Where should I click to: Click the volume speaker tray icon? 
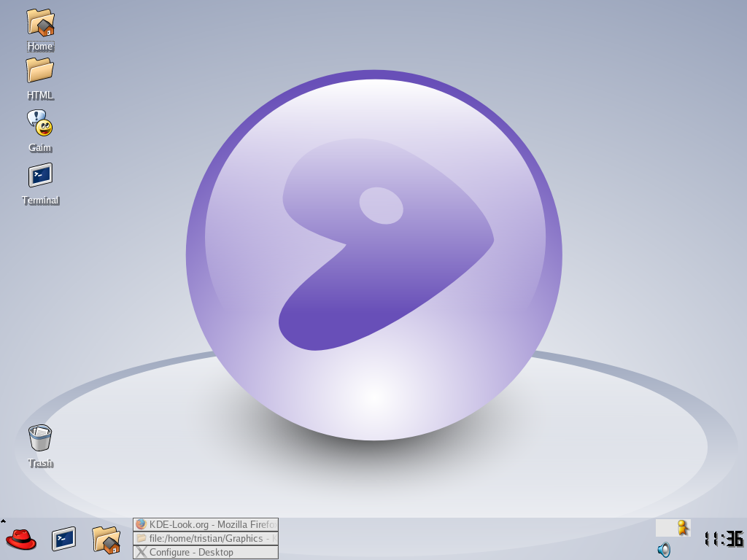coord(664,550)
